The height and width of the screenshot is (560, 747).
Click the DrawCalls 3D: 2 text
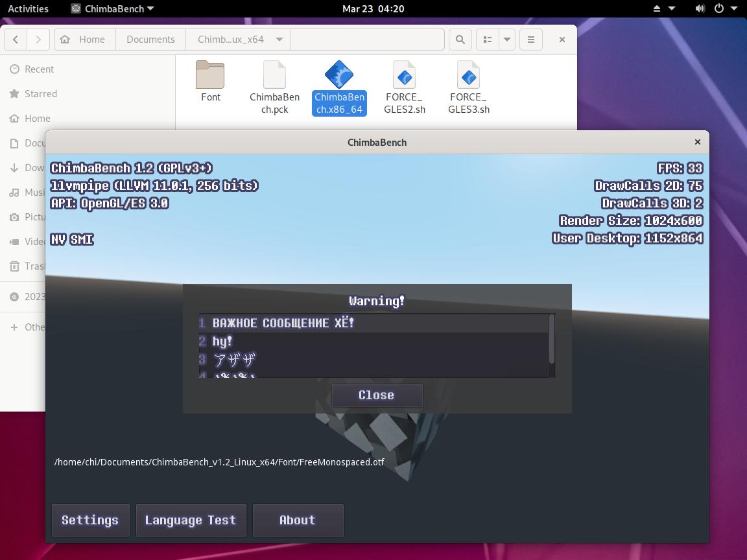(x=652, y=204)
